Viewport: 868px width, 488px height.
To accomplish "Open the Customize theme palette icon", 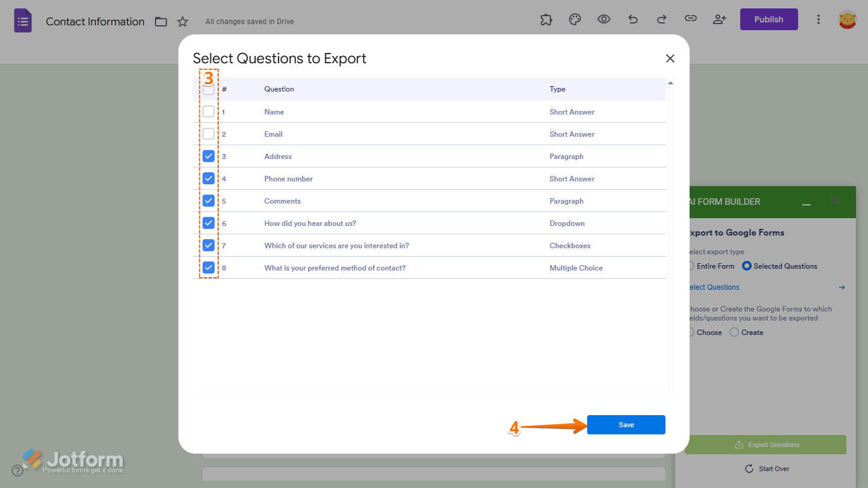I will 574,19.
